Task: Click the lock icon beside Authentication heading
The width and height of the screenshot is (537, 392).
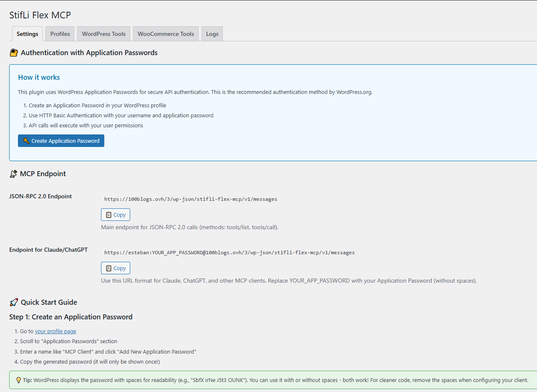Action: [14, 53]
